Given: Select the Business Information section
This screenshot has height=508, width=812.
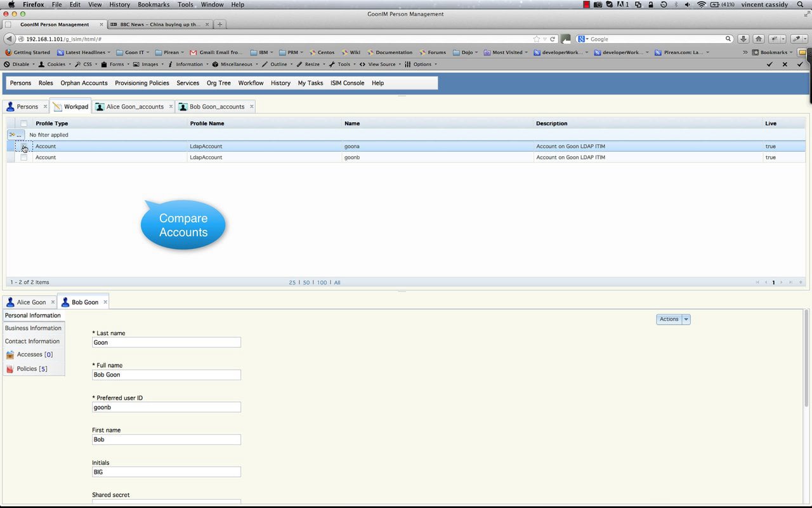Looking at the screenshot, I should coord(33,328).
